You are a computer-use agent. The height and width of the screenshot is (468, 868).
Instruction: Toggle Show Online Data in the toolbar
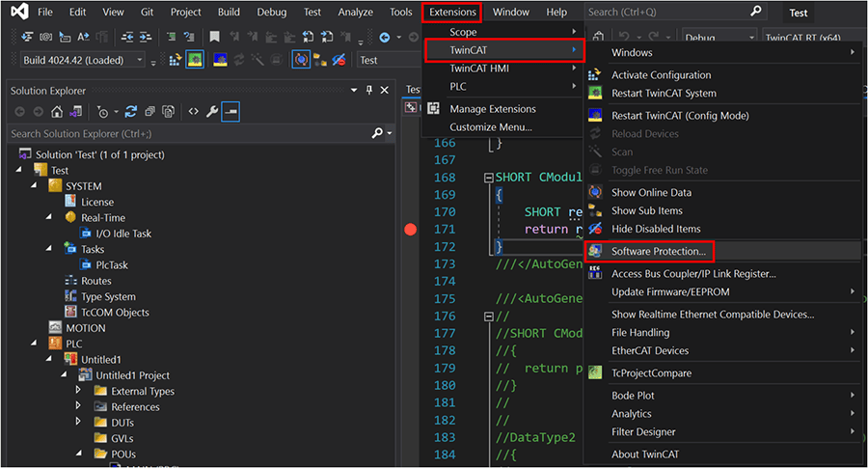301,60
